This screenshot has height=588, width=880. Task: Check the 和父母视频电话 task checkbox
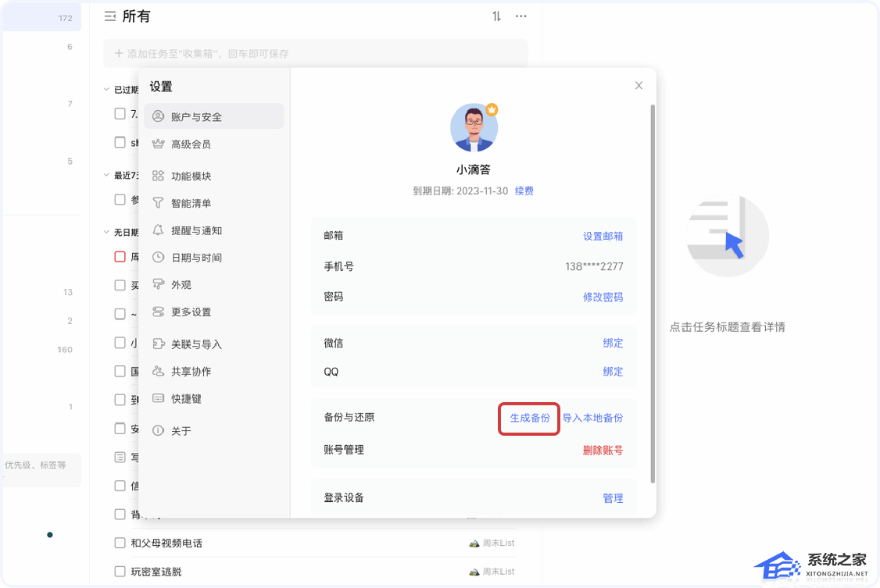pyautogui.click(x=120, y=543)
